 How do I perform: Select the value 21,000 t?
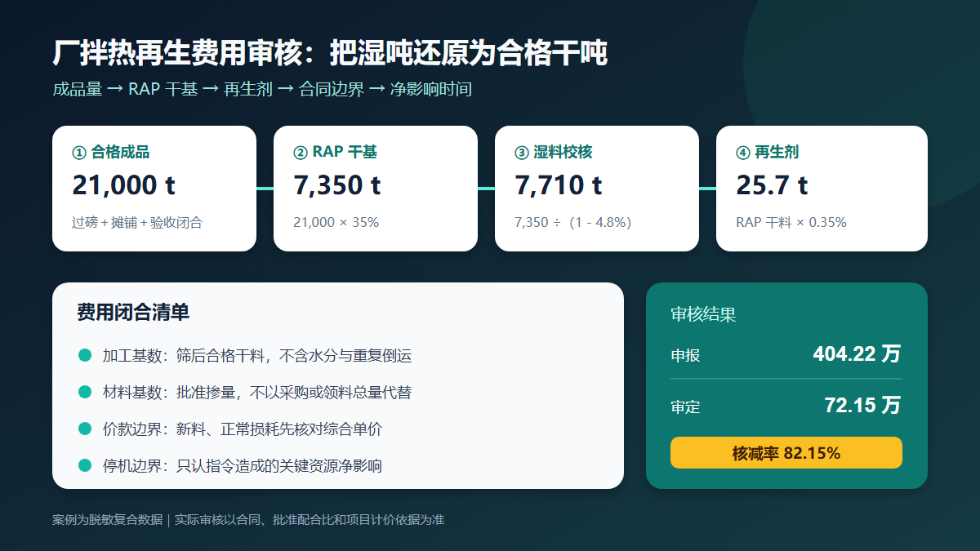pyautogui.click(x=123, y=185)
